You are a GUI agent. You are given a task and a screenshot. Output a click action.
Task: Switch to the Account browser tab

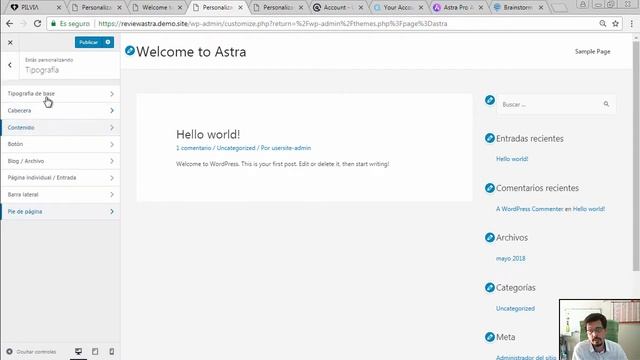337,7
